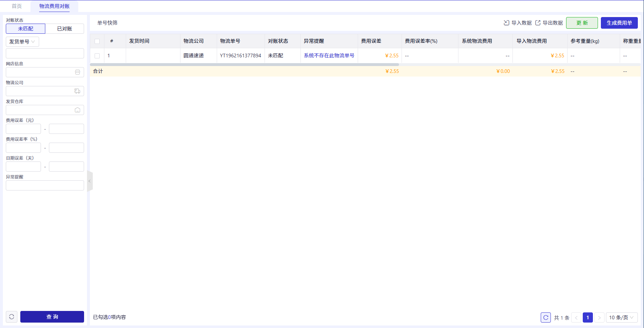Click tracking number YT1962161377894
Viewport: 644px width, 328px height.
click(241, 56)
